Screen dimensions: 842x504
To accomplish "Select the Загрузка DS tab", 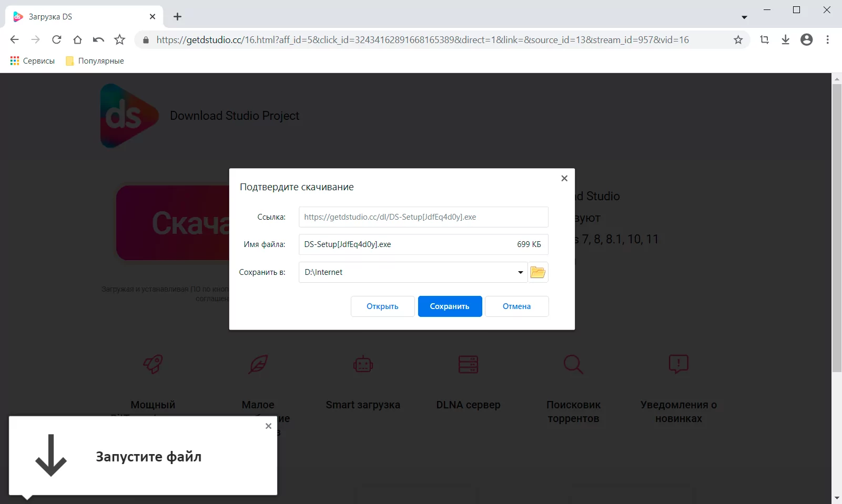I will 84,16.
